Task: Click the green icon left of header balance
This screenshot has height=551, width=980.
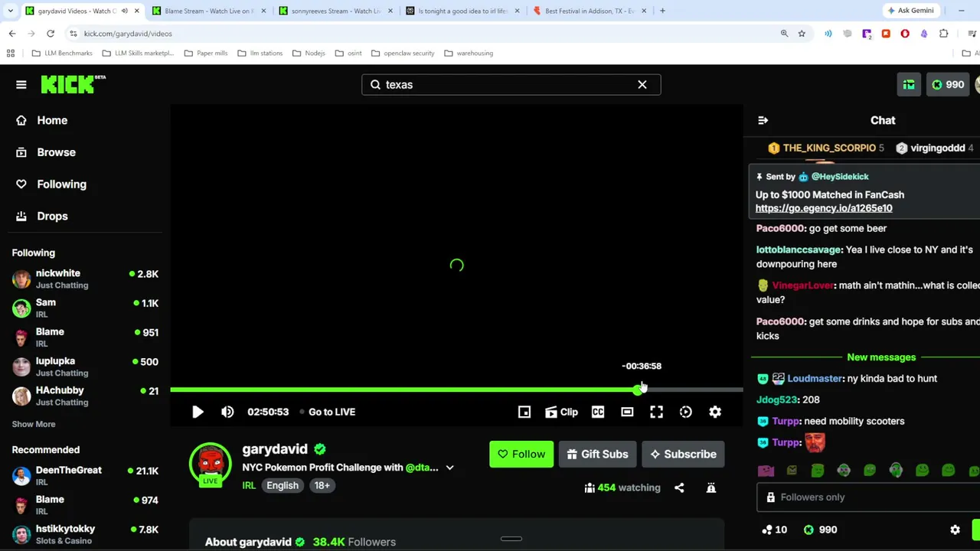Action: pyautogui.click(x=909, y=85)
